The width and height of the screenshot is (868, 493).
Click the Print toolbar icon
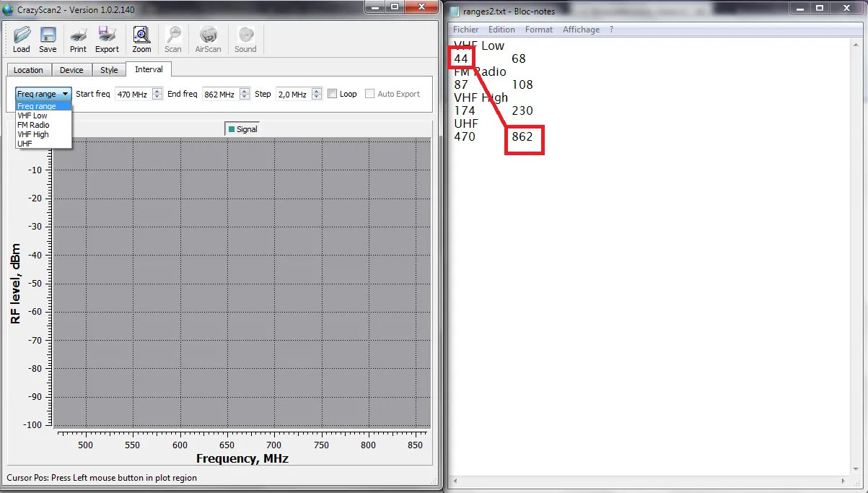(78, 39)
